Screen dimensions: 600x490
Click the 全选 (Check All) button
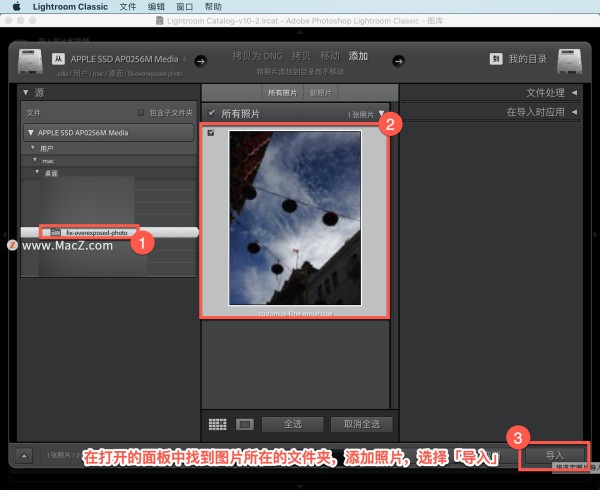tap(294, 423)
